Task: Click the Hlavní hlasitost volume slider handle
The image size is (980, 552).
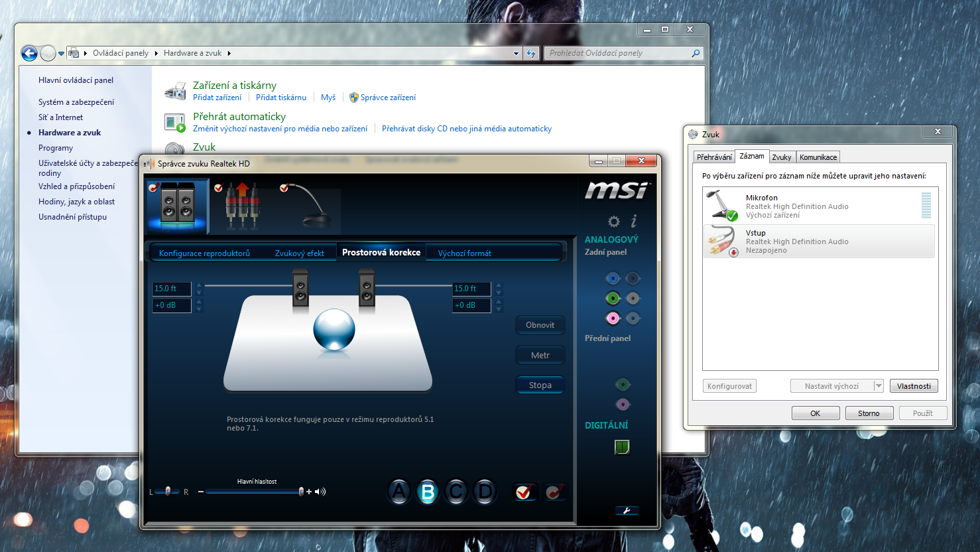Action: tap(301, 492)
